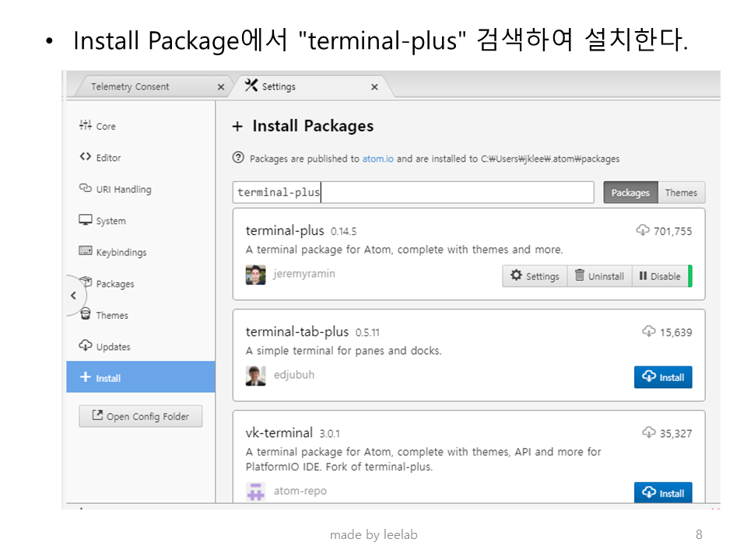Click the Themes paint bucket icon

click(86, 313)
